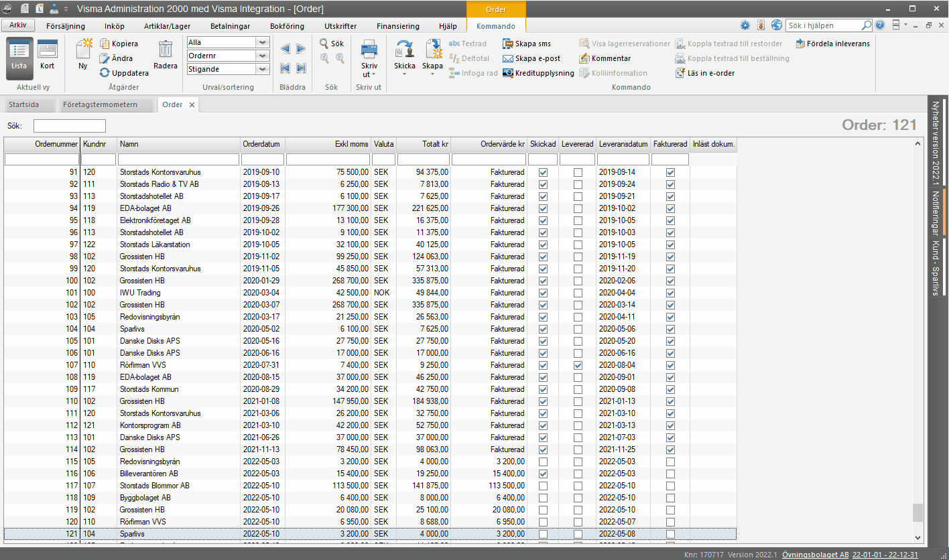Delete the order with Radera
The width and height of the screenshot is (949, 560).
(166, 55)
